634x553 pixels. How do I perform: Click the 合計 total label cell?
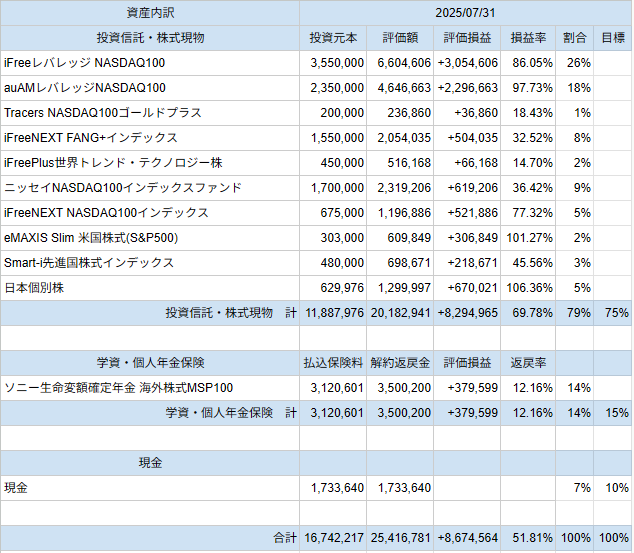click(x=150, y=538)
